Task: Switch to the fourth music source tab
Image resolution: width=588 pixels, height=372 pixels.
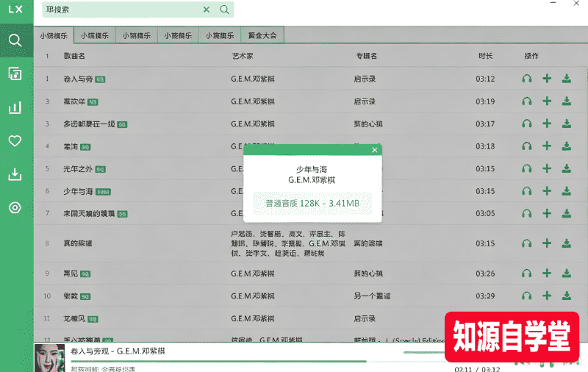Action: coord(178,35)
